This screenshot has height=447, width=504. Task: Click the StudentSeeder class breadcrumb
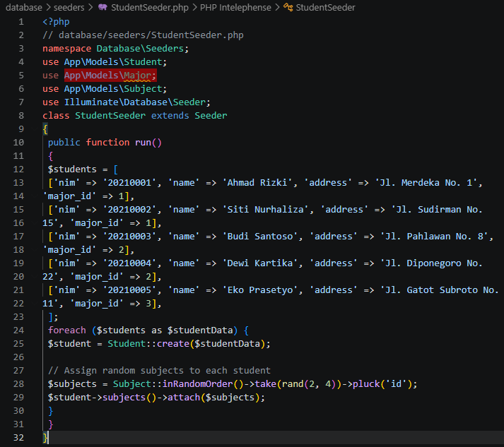pyautogui.click(x=325, y=7)
